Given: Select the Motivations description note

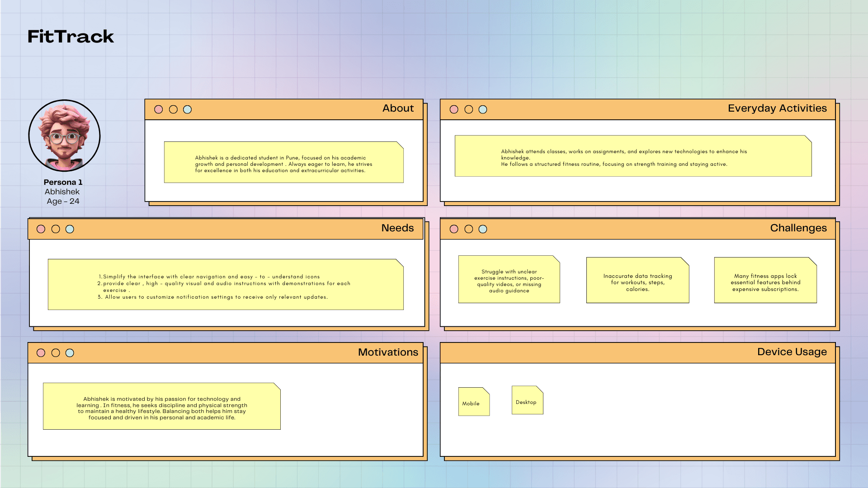Looking at the screenshot, I should [x=161, y=406].
